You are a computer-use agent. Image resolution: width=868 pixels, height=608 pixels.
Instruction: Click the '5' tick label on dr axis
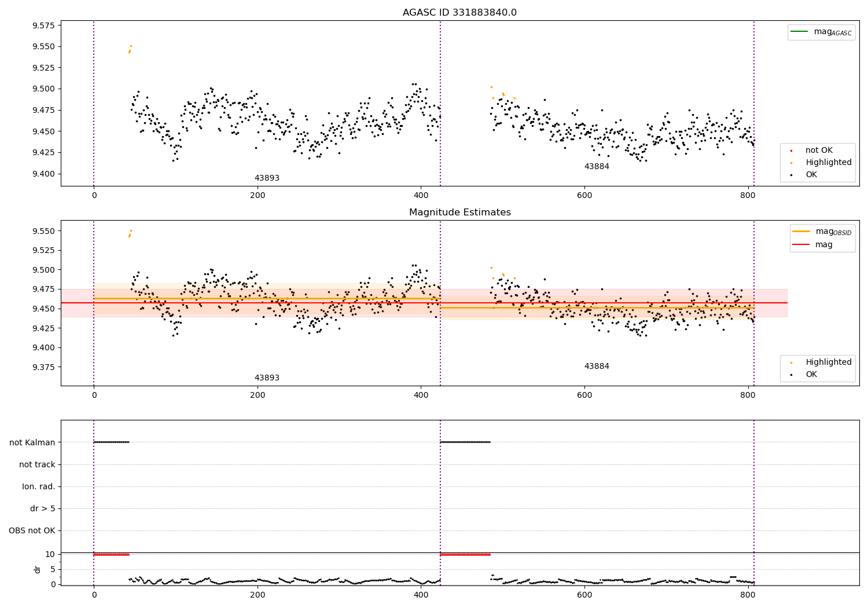point(53,569)
